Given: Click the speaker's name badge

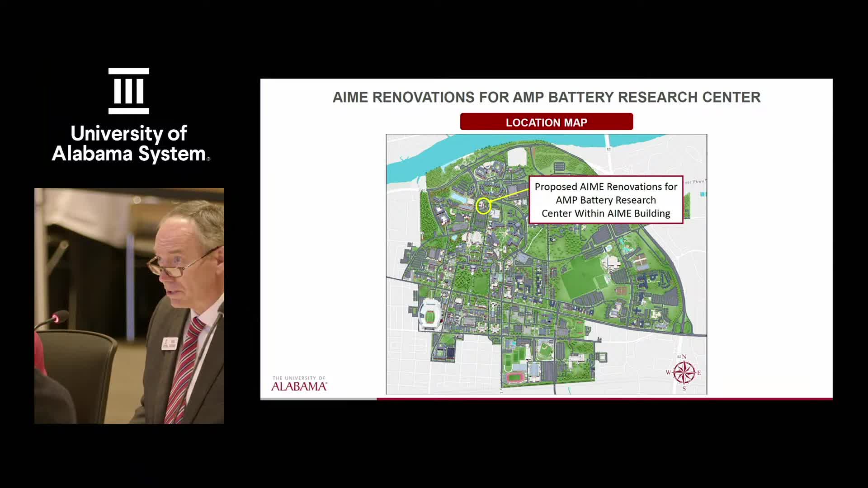Looking at the screenshot, I should click(x=170, y=343).
